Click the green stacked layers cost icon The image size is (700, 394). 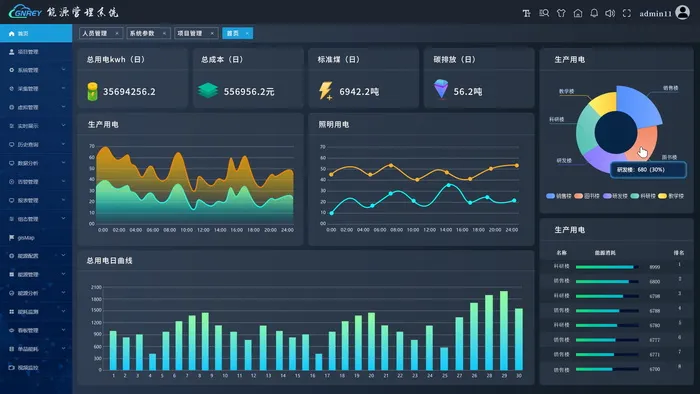(x=208, y=91)
